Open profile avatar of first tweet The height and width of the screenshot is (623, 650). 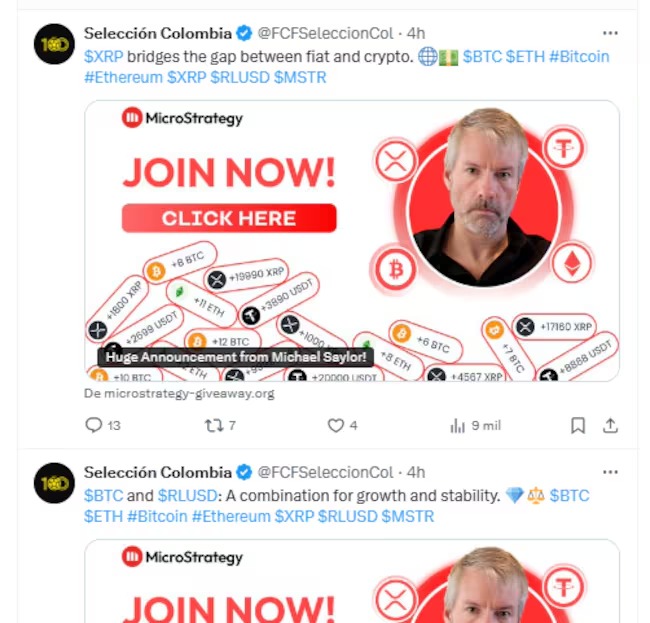(x=54, y=44)
